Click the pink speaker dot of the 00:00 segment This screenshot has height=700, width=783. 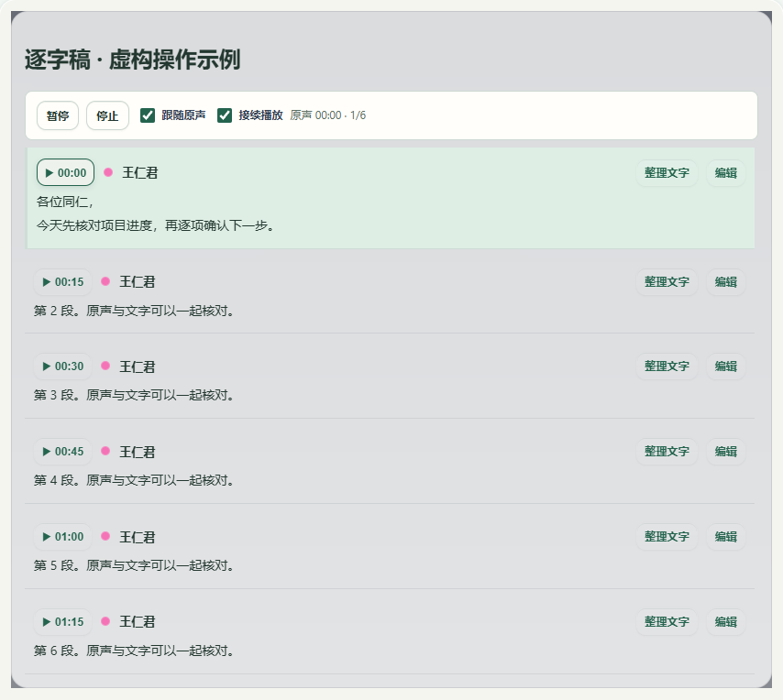(x=108, y=172)
